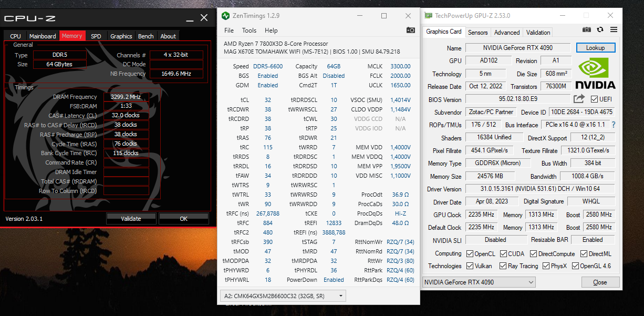This screenshot has width=644, height=316.
Task: Click the ProcOdt value 36.9 Ω
Action: [x=400, y=195]
